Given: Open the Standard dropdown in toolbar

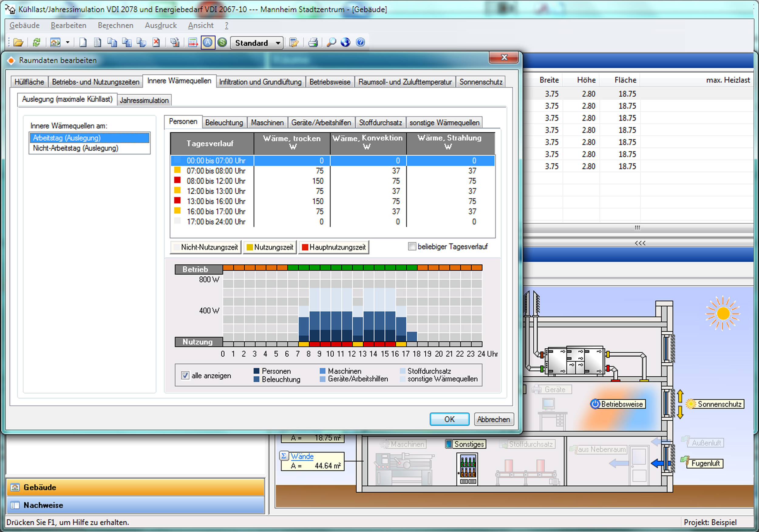Looking at the screenshot, I should point(257,43).
